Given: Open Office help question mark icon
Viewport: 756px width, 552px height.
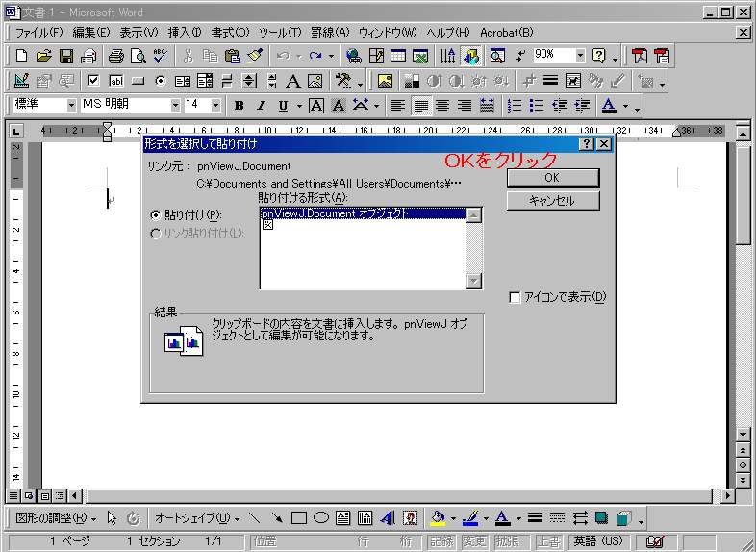Looking at the screenshot, I should 598,56.
